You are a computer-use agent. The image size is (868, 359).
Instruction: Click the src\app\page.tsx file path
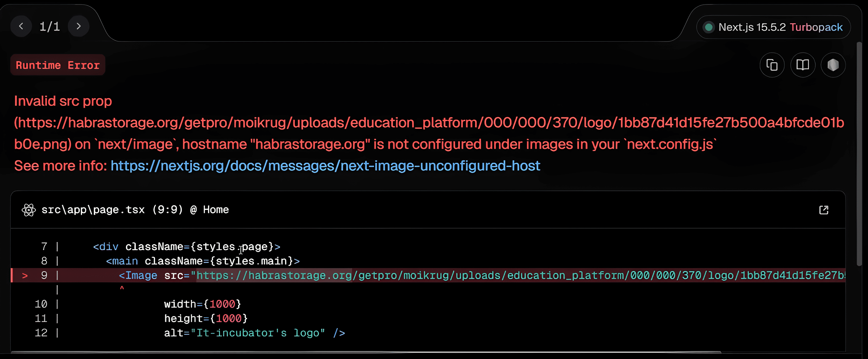pos(93,210)
